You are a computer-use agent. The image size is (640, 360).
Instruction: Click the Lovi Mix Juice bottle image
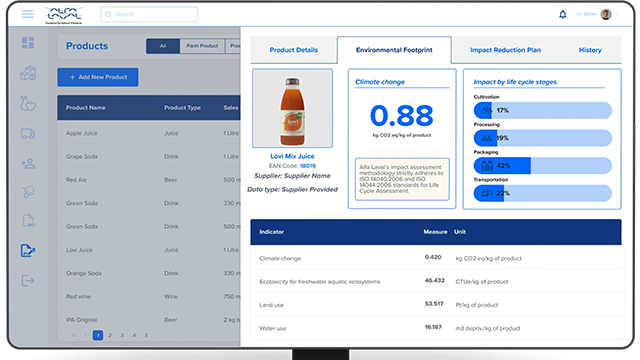tap(292, 108)
